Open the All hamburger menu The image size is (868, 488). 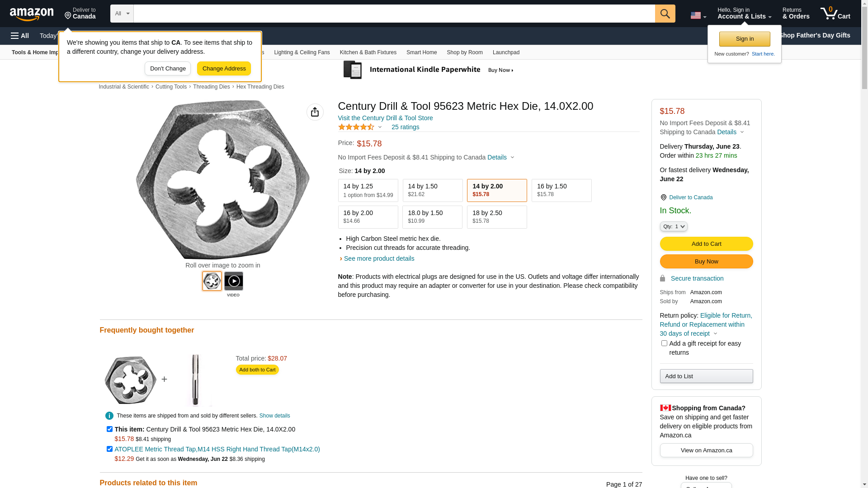click(x=20, y=36)
